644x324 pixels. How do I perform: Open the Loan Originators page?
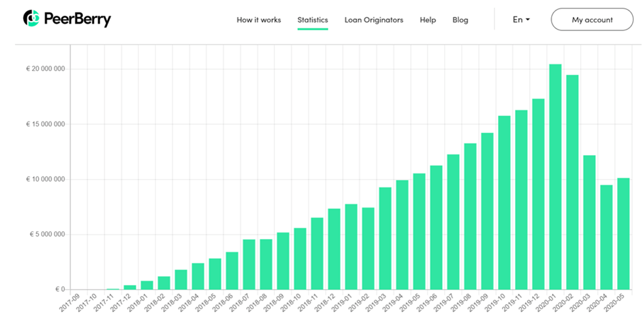click(x=374, y=20)
